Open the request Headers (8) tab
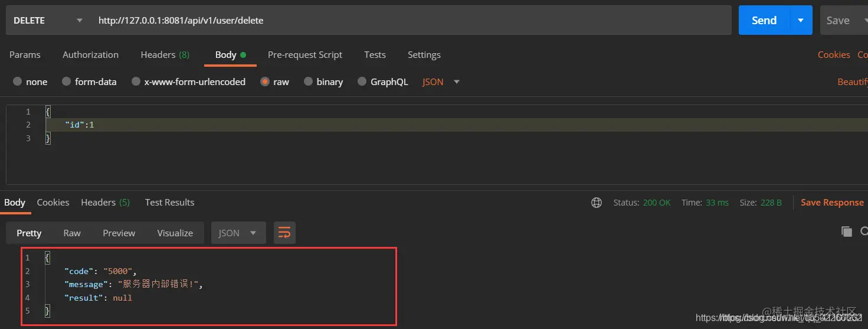This screenshot has width=868, height=329. point(165,54)
